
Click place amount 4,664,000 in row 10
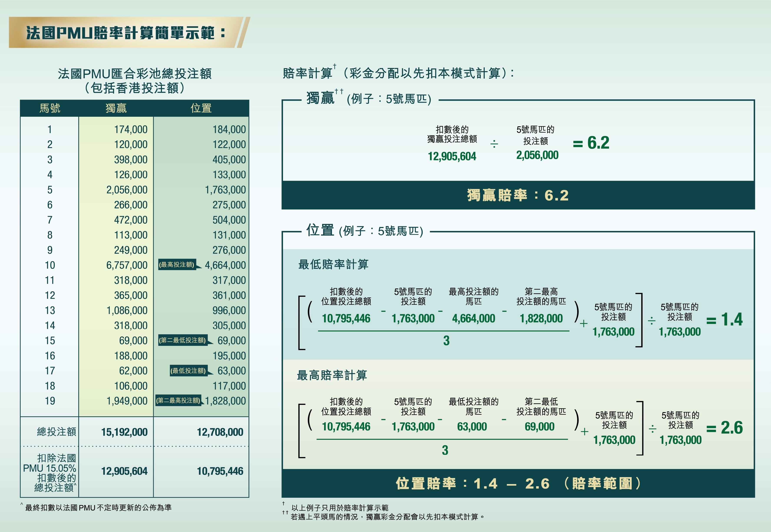coord(225,265)
